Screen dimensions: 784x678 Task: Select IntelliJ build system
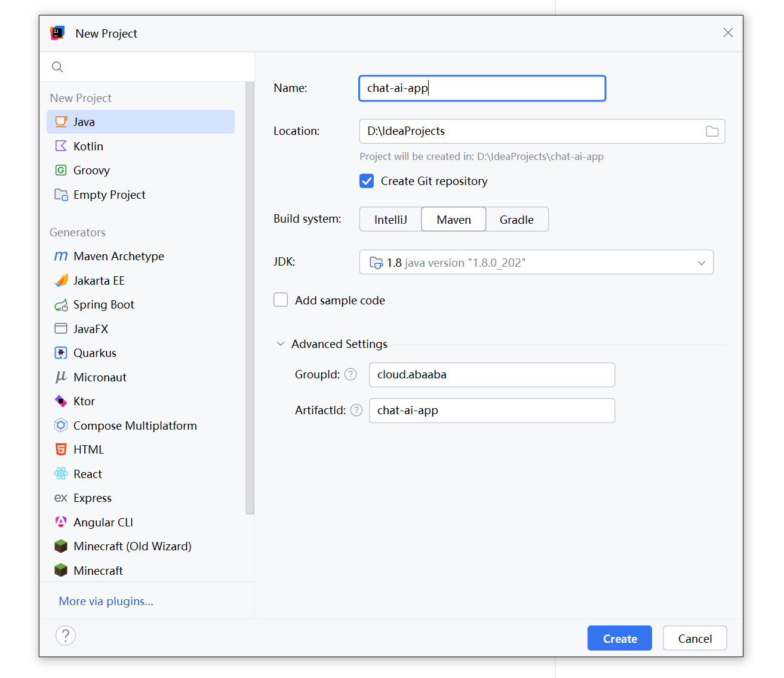391,220
